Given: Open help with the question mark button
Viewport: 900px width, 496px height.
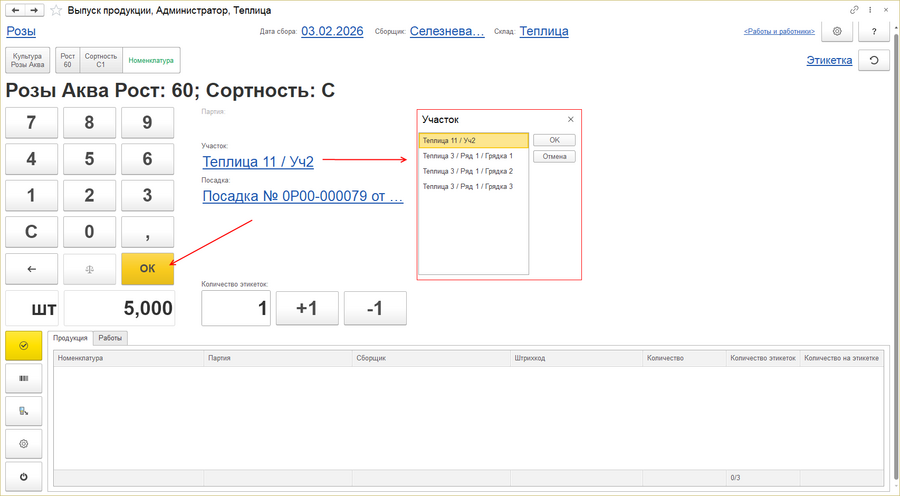Looking at the screenshot, I should 874,32.
